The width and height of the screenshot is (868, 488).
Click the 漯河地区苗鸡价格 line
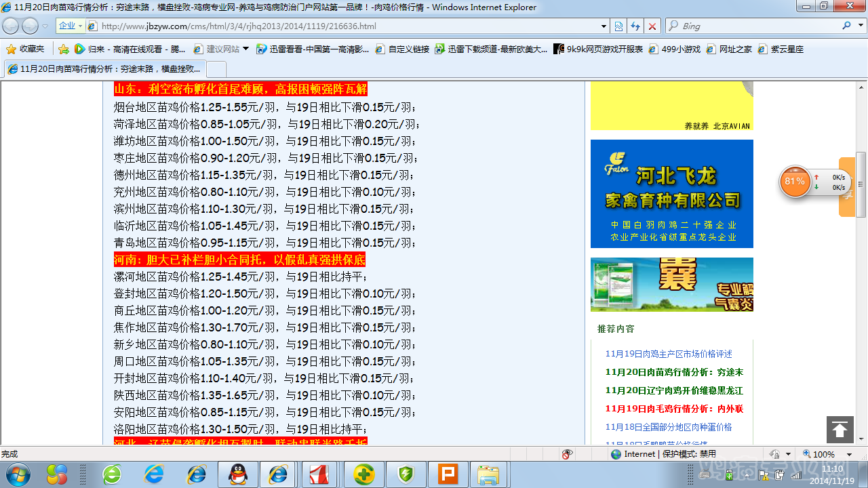tap(241, 277)
